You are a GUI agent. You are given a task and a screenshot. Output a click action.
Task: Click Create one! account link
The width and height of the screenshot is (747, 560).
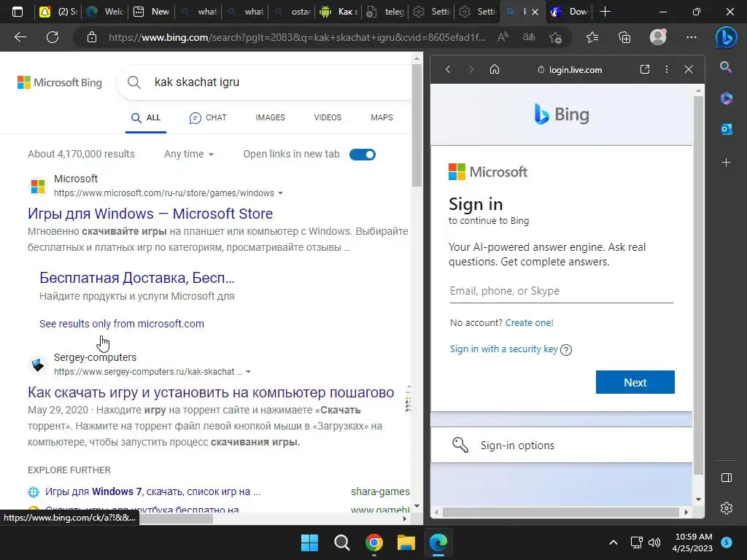point(530,323)
